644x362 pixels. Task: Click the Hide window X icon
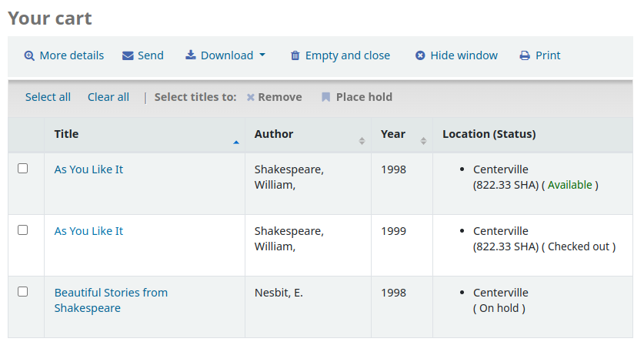pos(420,55)
